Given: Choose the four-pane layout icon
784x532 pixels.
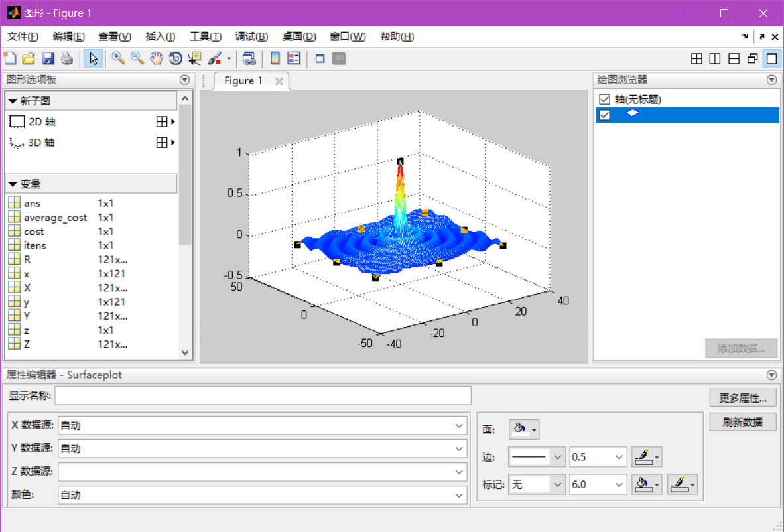Looking at the screenshot, I should [696, 58].
